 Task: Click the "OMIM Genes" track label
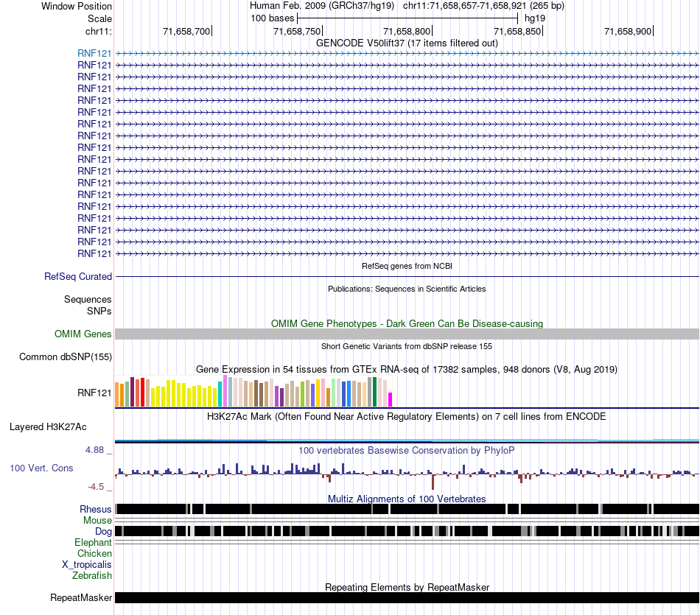[83, 334]
